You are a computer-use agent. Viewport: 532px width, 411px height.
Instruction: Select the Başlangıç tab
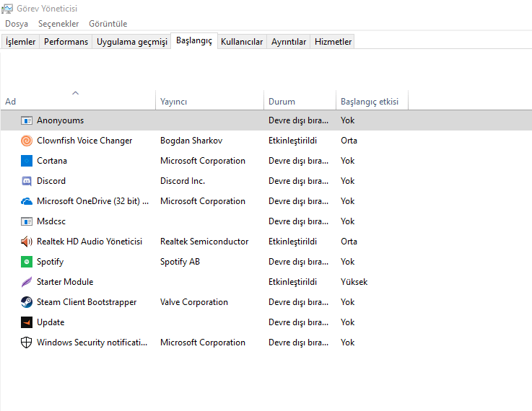coord(194,40)
